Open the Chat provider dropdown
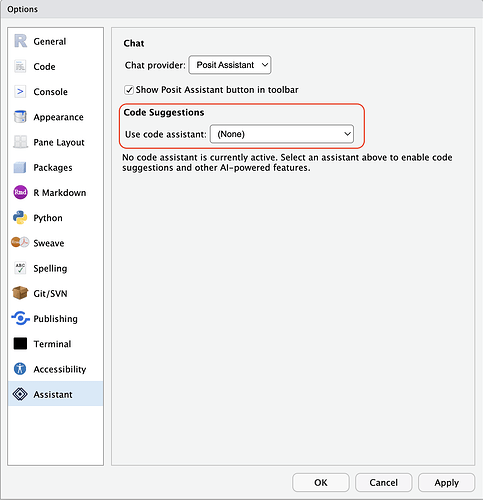 230,65
